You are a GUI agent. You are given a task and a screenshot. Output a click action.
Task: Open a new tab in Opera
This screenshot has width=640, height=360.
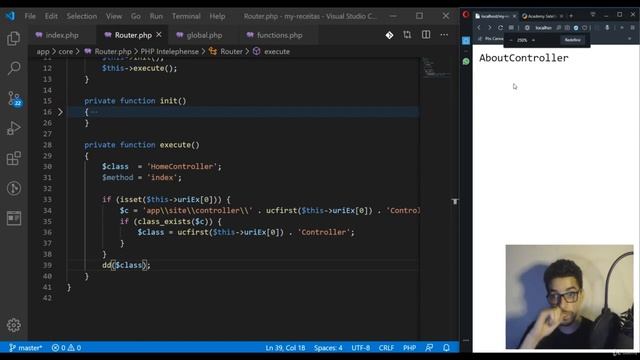tap(571, 16)
